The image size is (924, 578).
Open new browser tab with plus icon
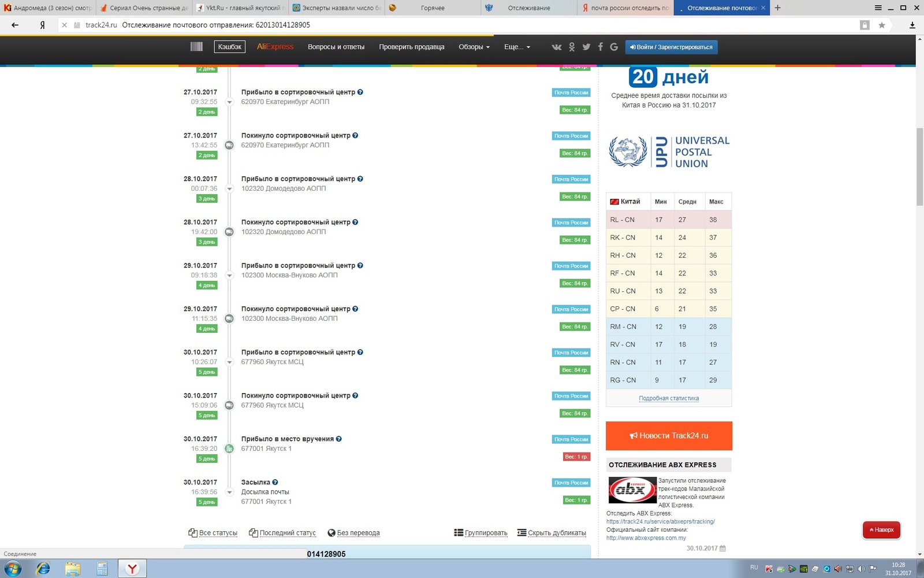point(778,8)
